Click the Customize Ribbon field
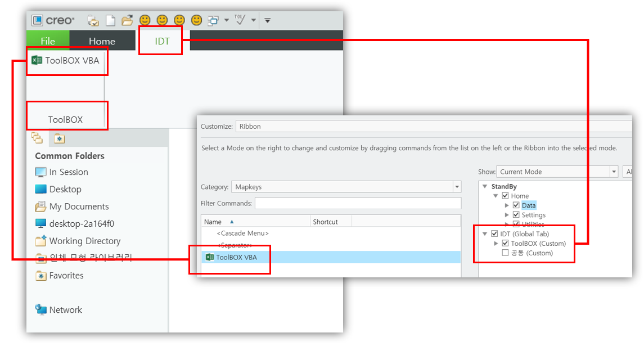 (x=434, y=126)
